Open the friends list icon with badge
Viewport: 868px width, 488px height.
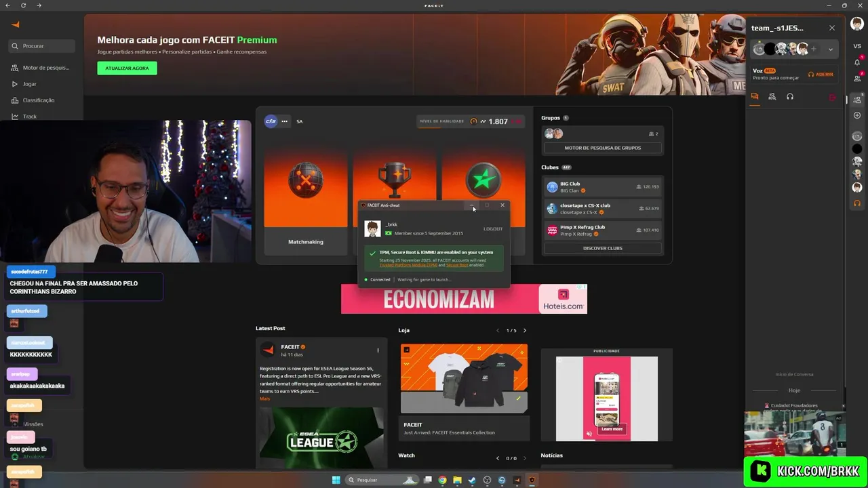coord(857,80)
